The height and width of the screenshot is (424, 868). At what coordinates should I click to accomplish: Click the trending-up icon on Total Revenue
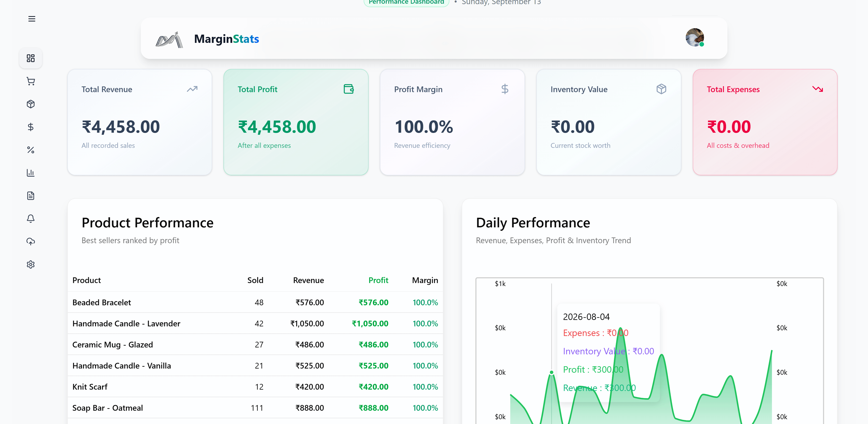[192, 89]
